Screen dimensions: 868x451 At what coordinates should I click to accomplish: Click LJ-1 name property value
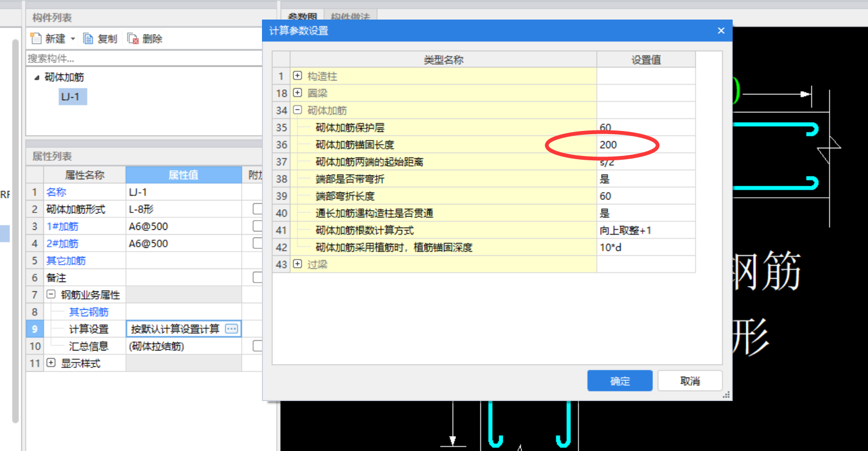(184, 192)
